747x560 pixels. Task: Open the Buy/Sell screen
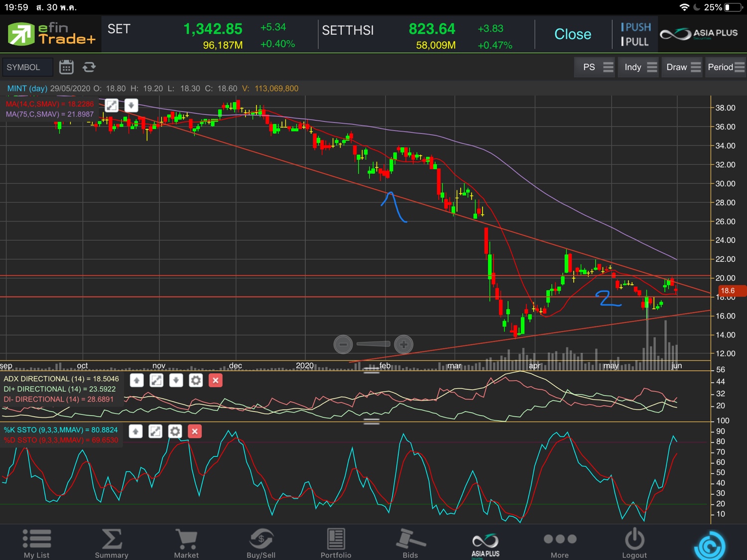coord(261,543)
